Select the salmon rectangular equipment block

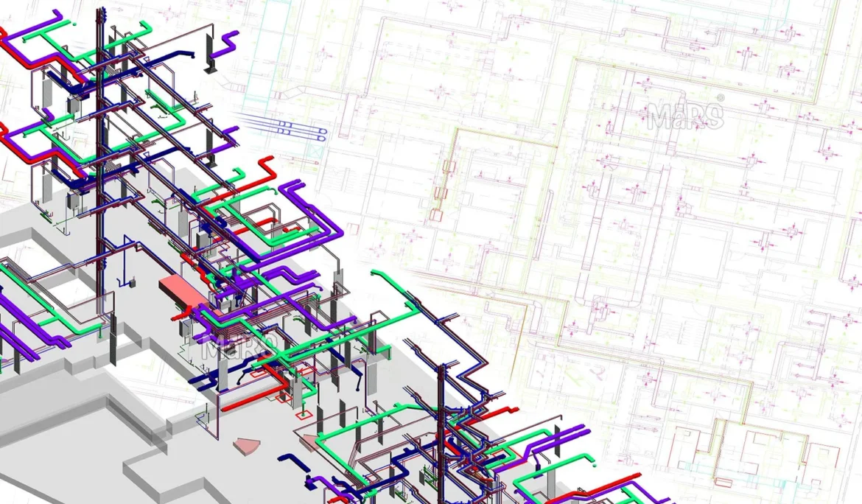coord(180,291)
